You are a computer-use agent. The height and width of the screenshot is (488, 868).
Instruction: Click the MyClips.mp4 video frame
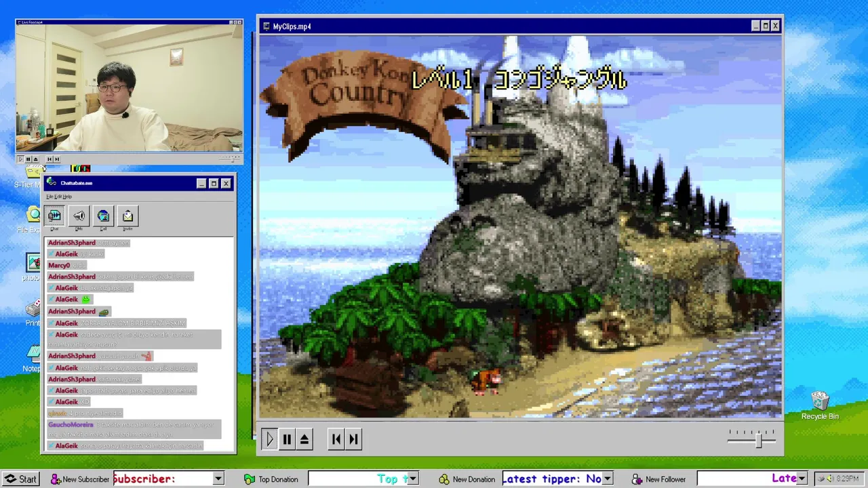pos(521,226)
